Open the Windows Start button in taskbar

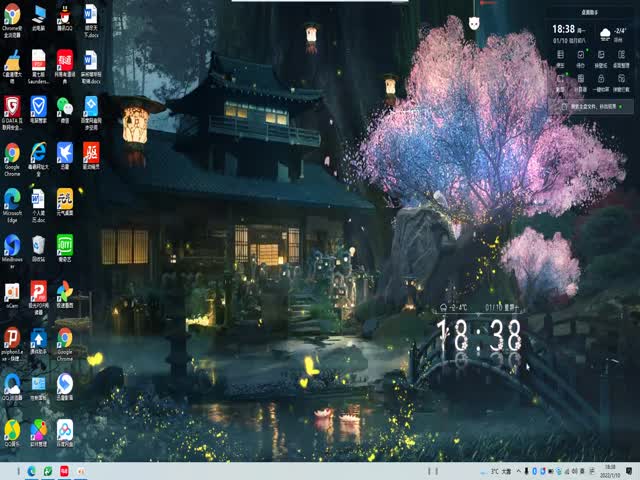[x=7, y=471]
